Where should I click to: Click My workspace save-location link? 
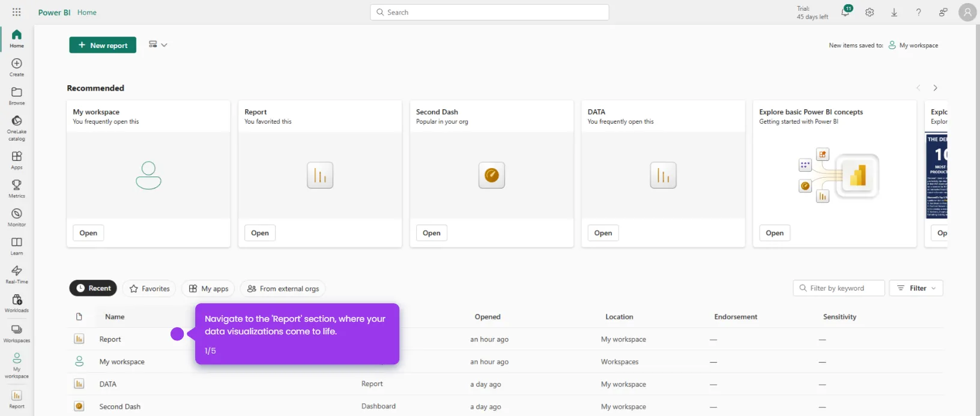click(x=913, y=45)
